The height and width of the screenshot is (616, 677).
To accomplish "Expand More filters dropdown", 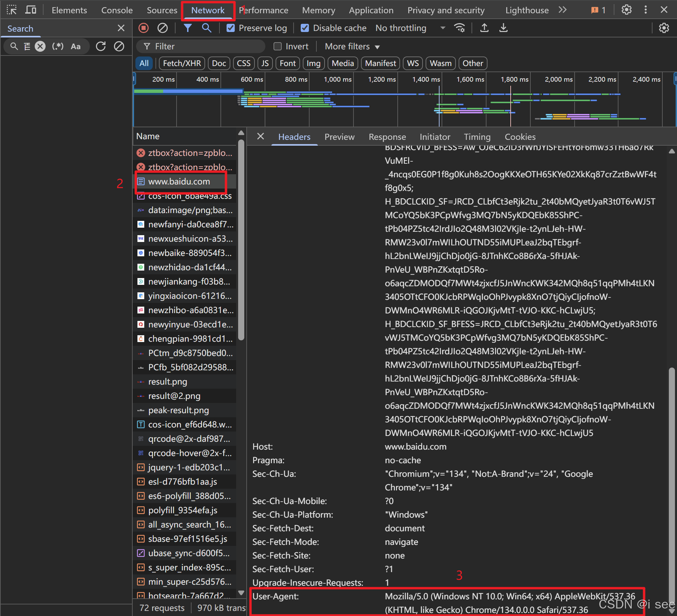I will 352,46.
